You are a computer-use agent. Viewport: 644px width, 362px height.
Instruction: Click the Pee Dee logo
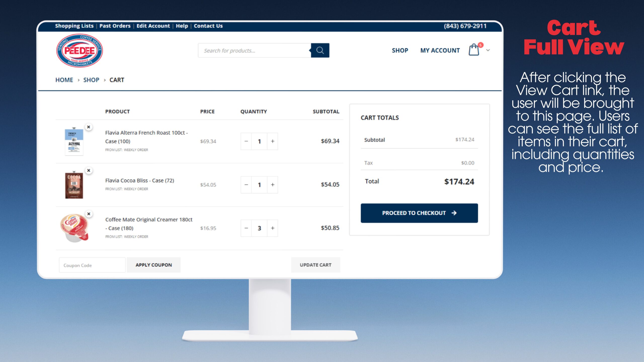[79, 51]
